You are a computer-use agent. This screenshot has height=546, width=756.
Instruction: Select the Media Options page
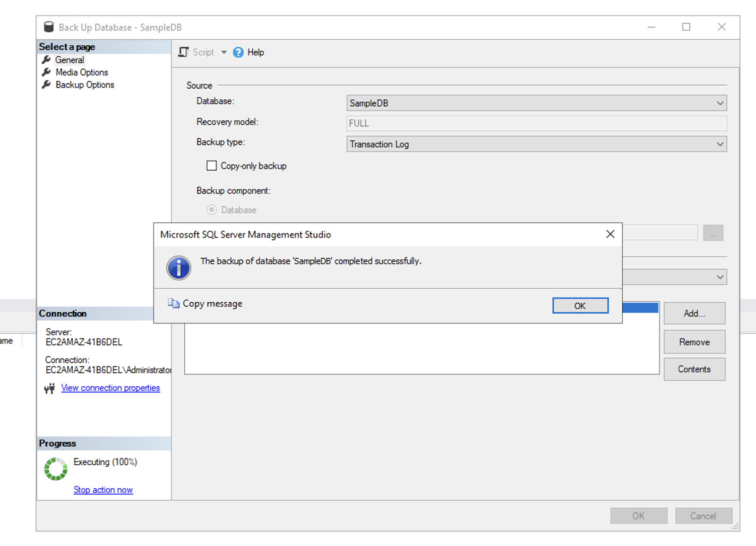81,72
